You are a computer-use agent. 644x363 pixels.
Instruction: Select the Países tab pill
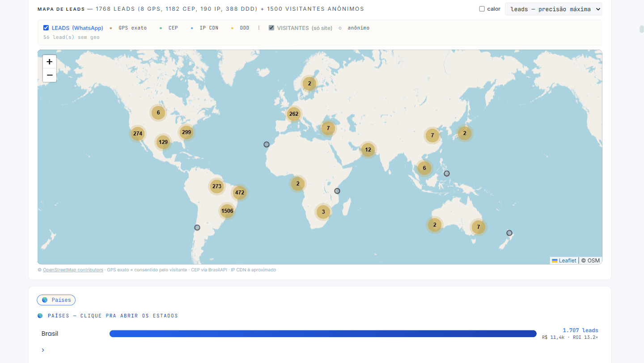56,300
